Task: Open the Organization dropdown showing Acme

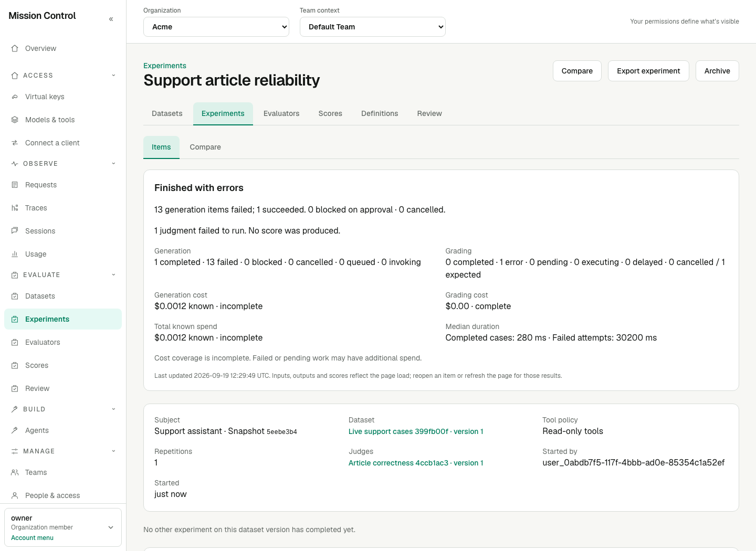Action: pos(216,27)
